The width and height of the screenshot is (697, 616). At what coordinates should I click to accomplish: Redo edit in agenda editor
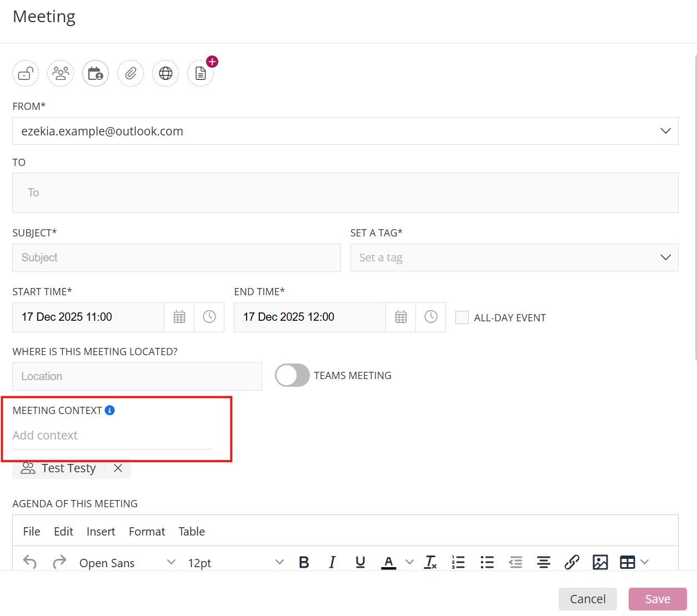coord(59,562)
